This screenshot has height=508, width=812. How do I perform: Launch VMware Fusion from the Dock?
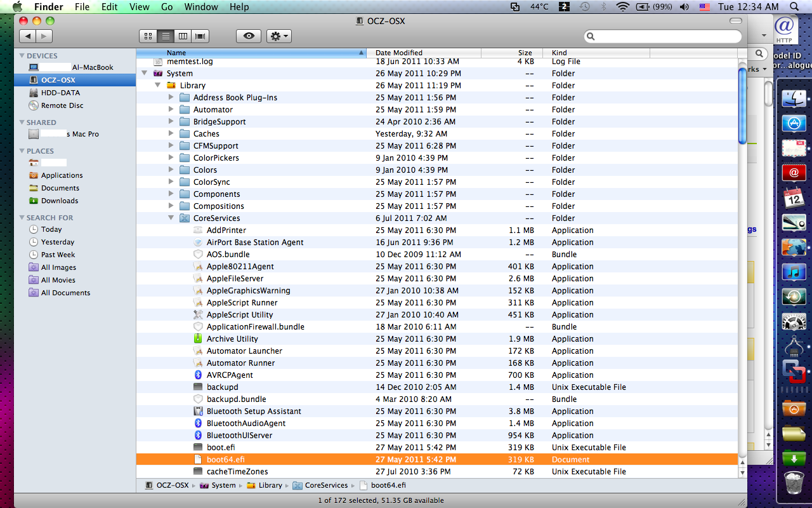pos(794,371)
